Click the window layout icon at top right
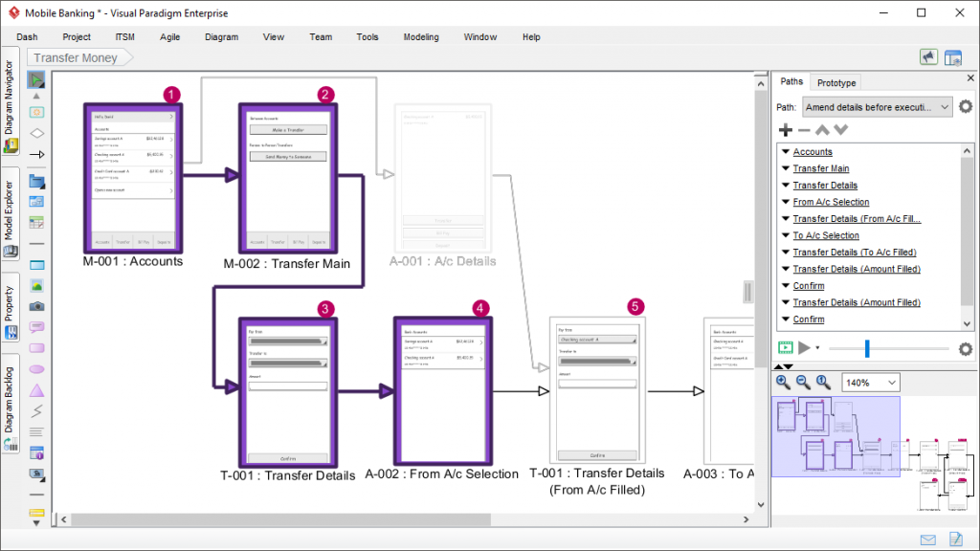The image size is (980, 551). [x=952, y=56]
